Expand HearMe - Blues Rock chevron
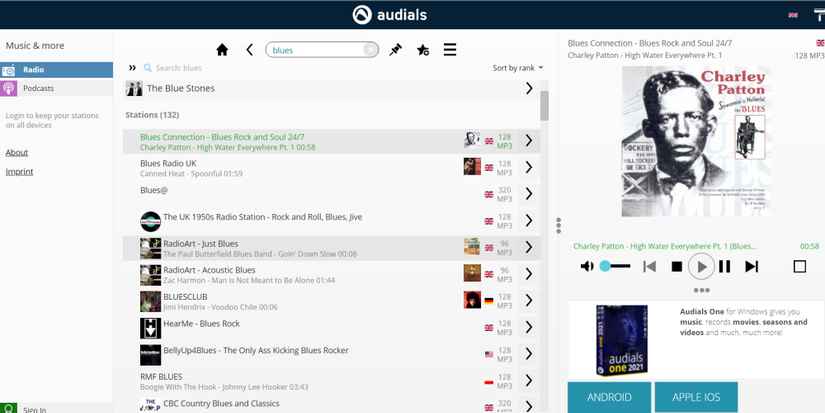This screenshot has width=825, height=413. [x=529, y=327]
